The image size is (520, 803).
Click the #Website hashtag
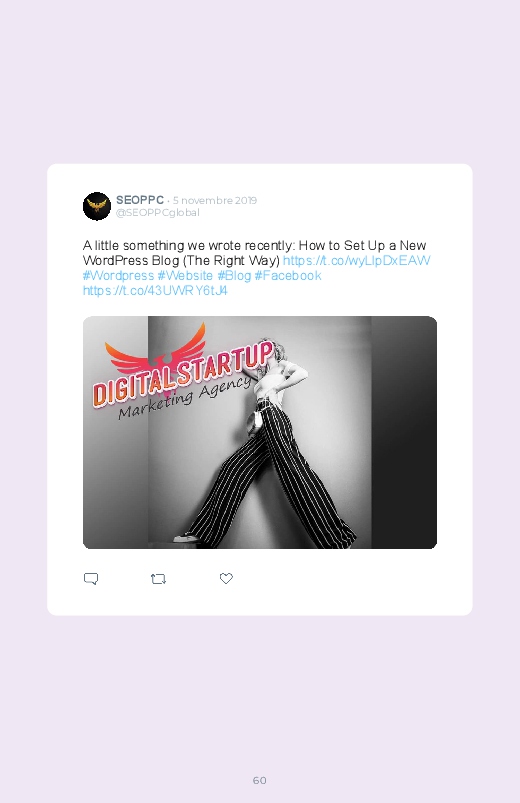185,276
